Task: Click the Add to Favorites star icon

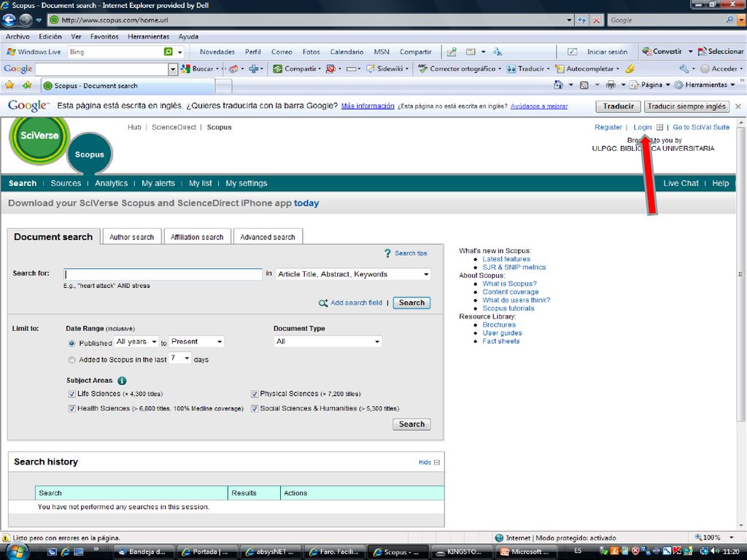Action: coord(27,85)
